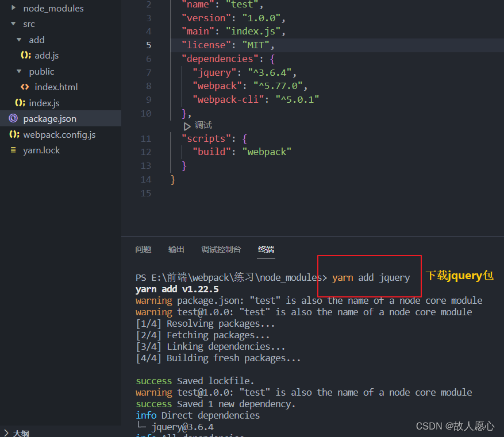Image resolution: width=504 pixels, height=437 pixels.
Task: Click the "1.0.0" version value
Action: click(261, 18)
